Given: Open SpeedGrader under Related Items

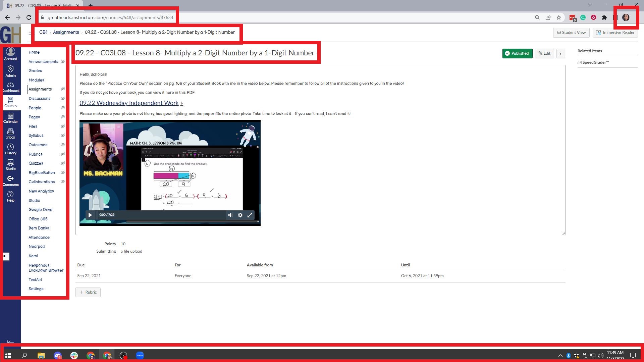Looking at the screenshot, I should tap(595, 62).
